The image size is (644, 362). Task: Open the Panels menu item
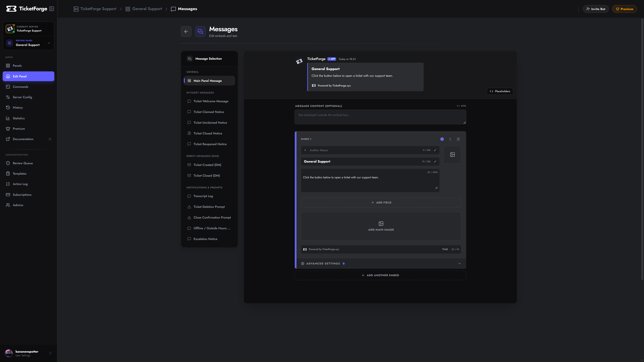point(29,66)
